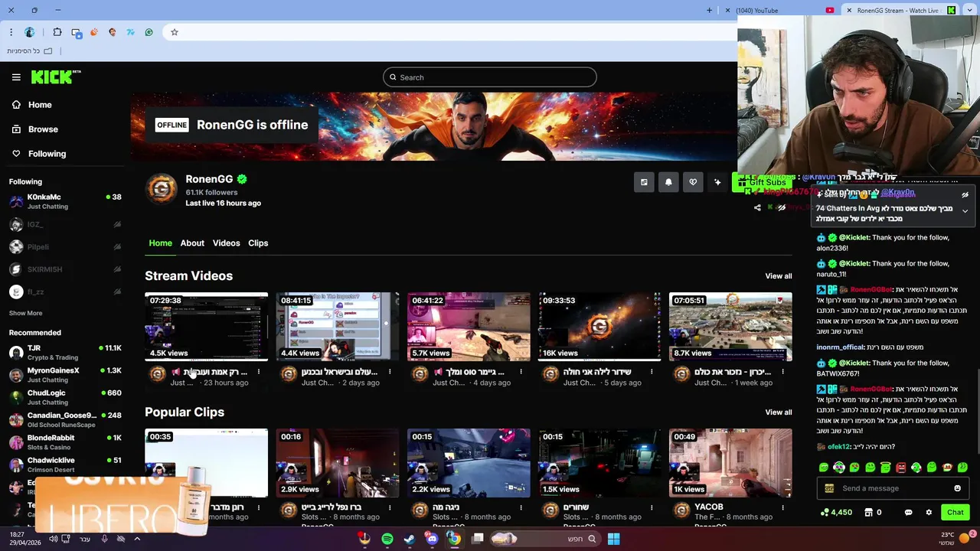Image resolution: width=980 pixels, height=551 pixels.
Task: Click green Chat send button
Action: (955, 513)
